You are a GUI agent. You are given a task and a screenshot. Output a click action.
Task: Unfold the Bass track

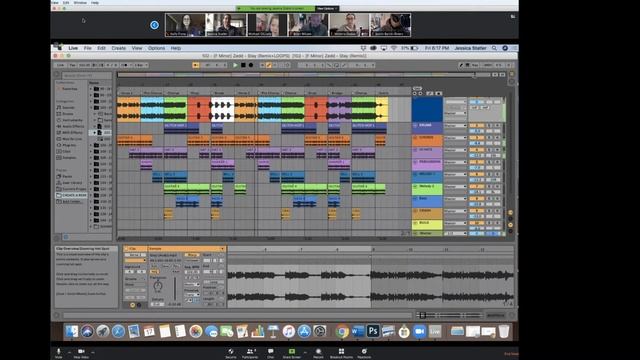coord(416,199)
